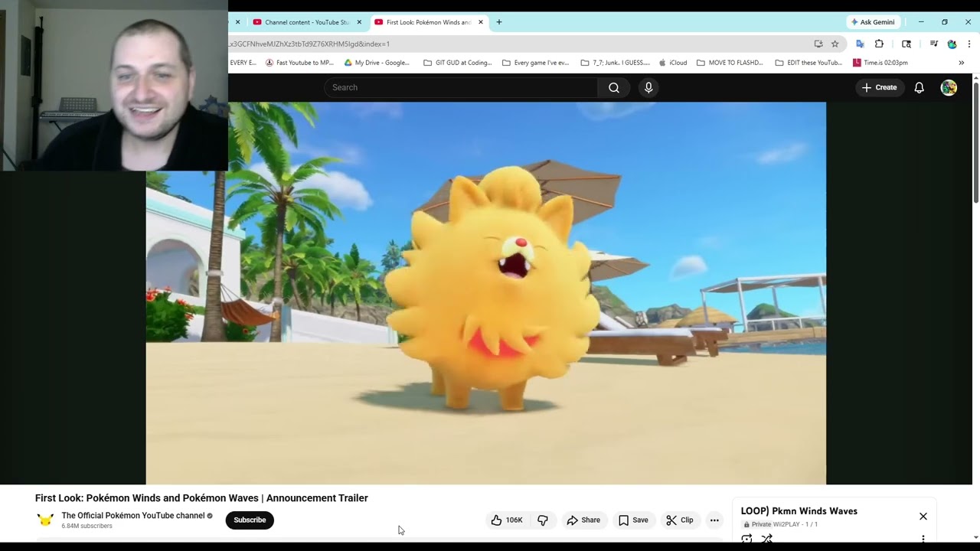Click the Ask Gemini button
The height and width of the screenshot is (551, 980).
tap(873, 22)
